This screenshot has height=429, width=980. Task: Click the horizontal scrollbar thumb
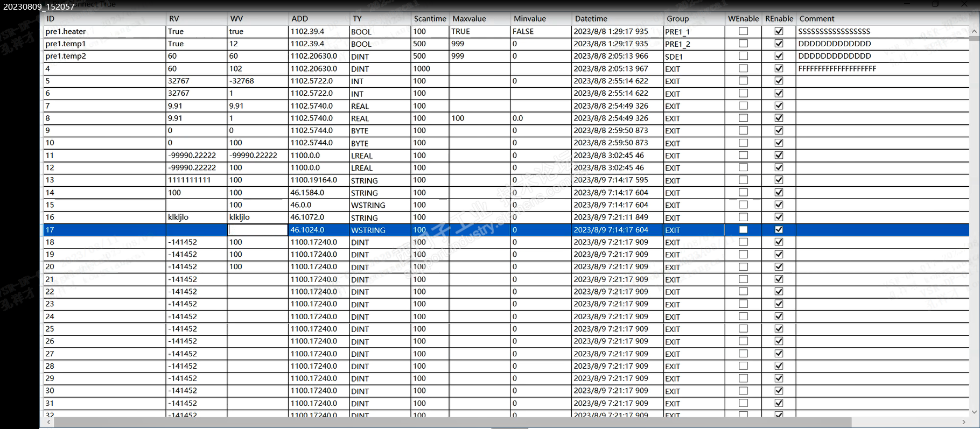tap(452, 423)
